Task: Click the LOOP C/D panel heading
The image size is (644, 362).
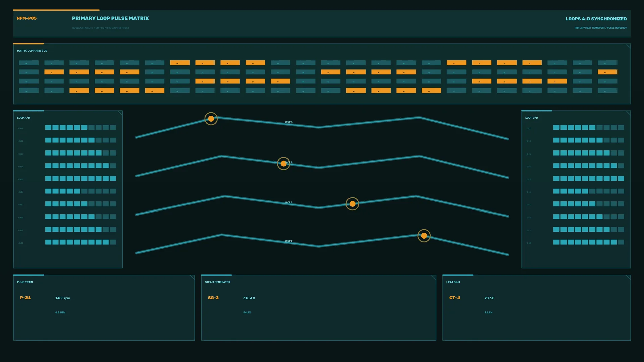Action: coord(532,118)
